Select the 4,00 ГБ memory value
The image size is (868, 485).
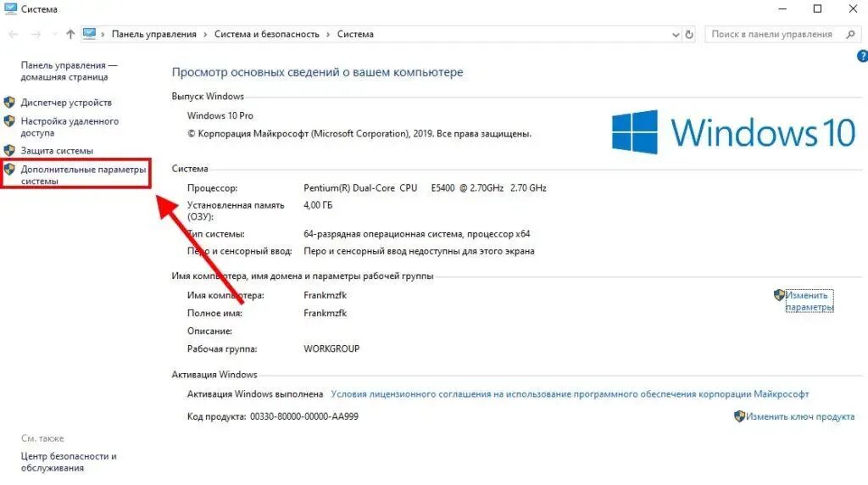tap(318, 205)
